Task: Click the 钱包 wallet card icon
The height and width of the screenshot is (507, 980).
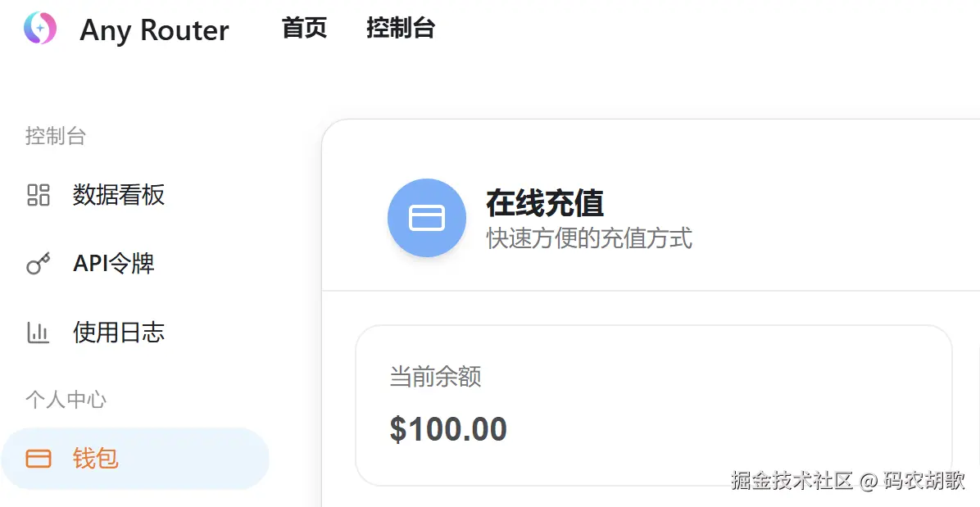Action: tap(39, 459)
